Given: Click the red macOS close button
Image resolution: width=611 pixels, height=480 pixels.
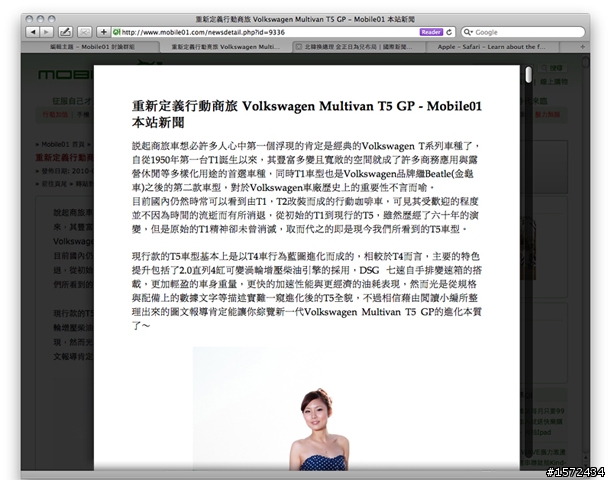Looking at the screenshot, I should [x=29, y=19].
